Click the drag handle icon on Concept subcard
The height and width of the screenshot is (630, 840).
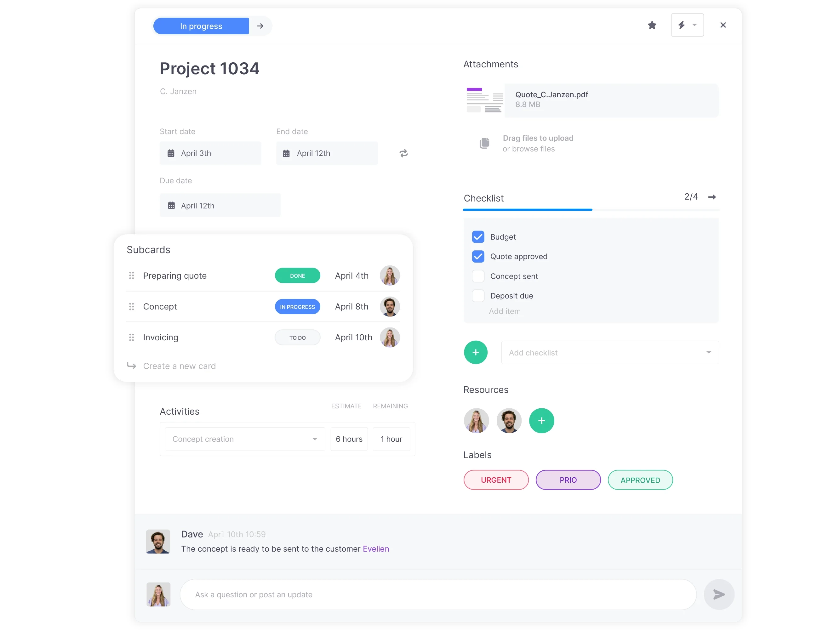click(x=132, y=306)
